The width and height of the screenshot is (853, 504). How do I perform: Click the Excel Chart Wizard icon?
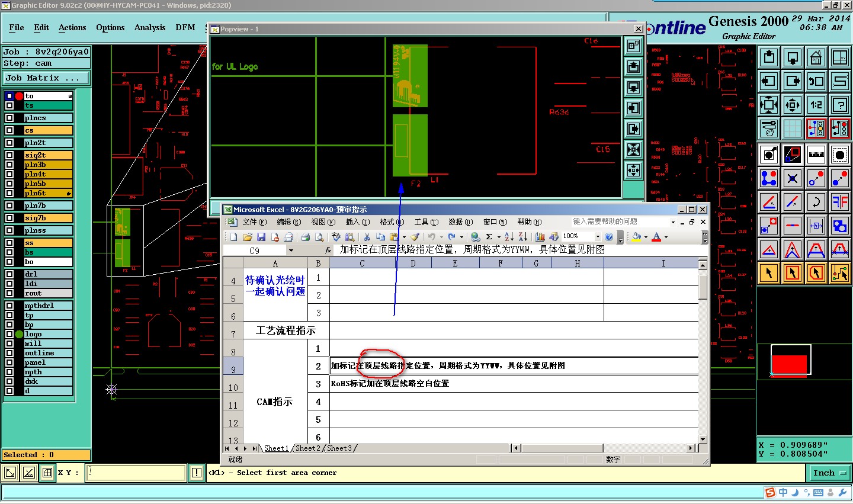pos(540,237)
